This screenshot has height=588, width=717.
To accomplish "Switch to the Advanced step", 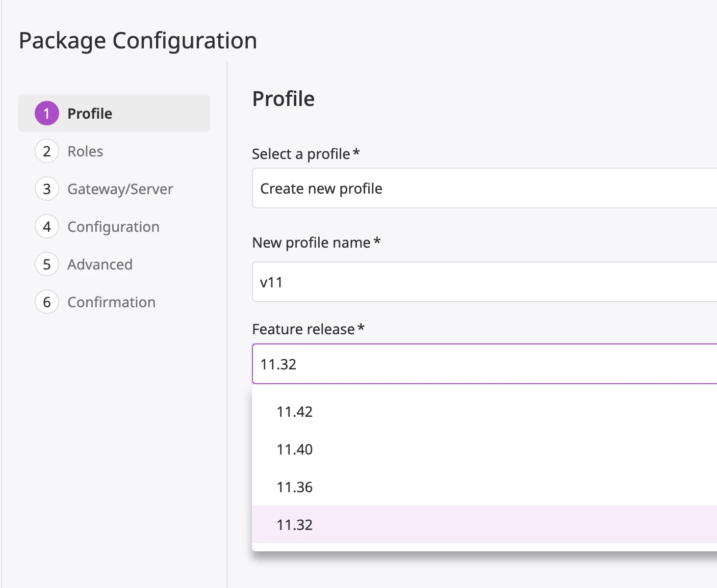I will [100, 264].
